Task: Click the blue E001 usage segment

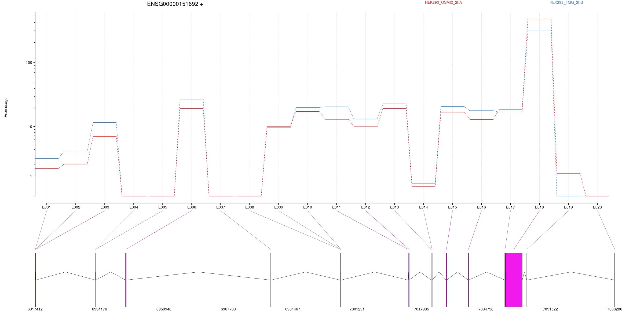Action: (47, 158)
